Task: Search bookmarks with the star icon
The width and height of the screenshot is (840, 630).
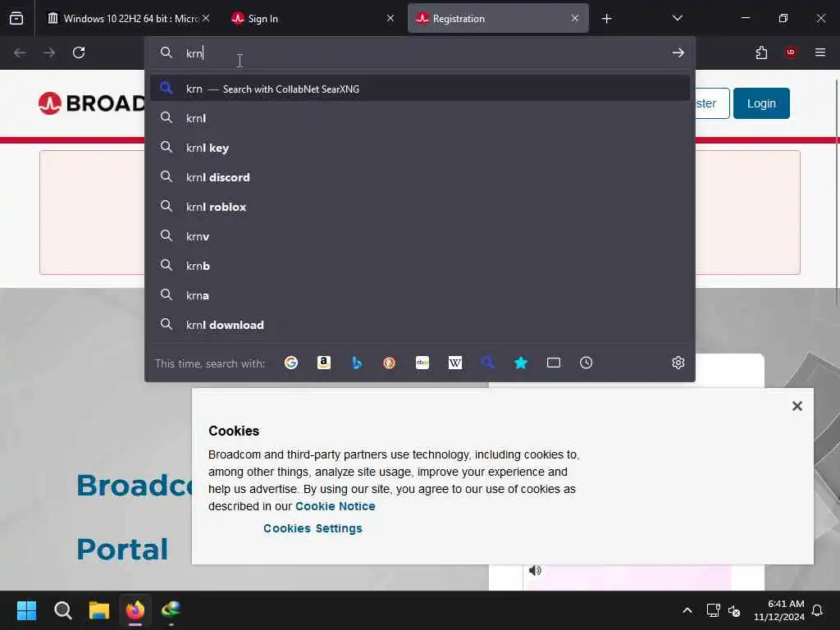Action: [521, 363]
